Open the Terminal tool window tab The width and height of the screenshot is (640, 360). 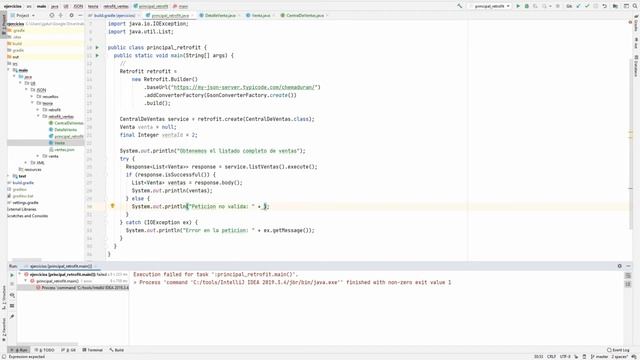click(93, 350)
